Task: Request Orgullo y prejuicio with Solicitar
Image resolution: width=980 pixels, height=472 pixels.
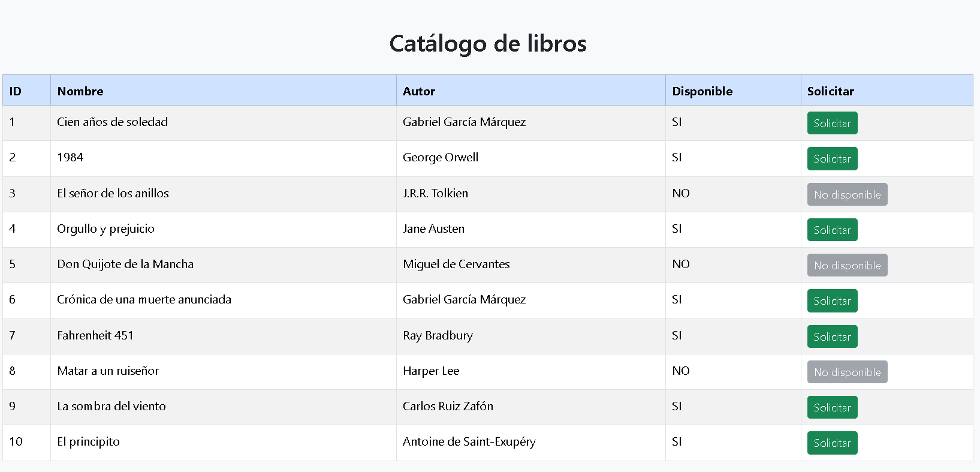Action: (x=832, y=230)
